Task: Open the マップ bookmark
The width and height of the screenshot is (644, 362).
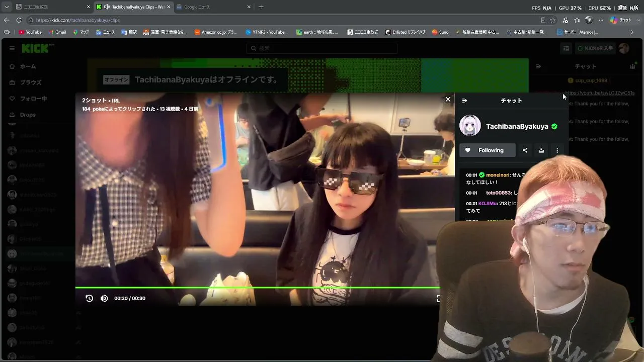Action: (81, 32)
